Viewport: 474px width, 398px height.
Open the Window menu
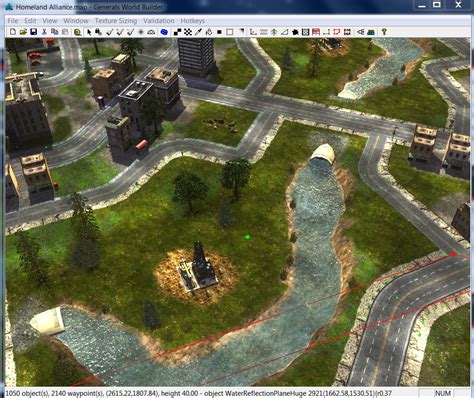point(76,21)
